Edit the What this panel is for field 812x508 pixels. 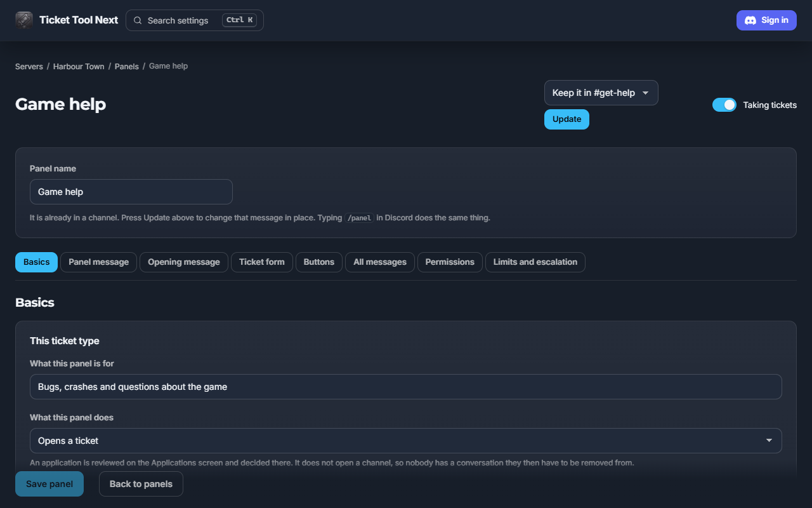(x=406, y=387)
